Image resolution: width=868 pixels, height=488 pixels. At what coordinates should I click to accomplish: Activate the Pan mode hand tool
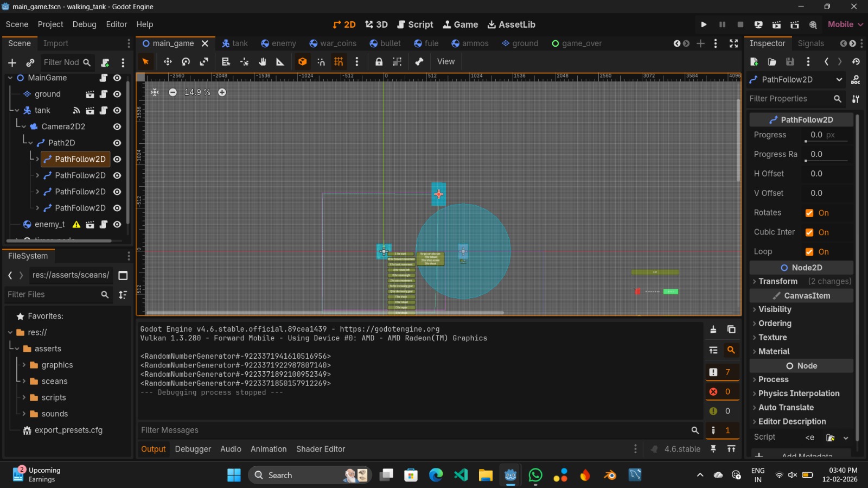pos(263,62)
